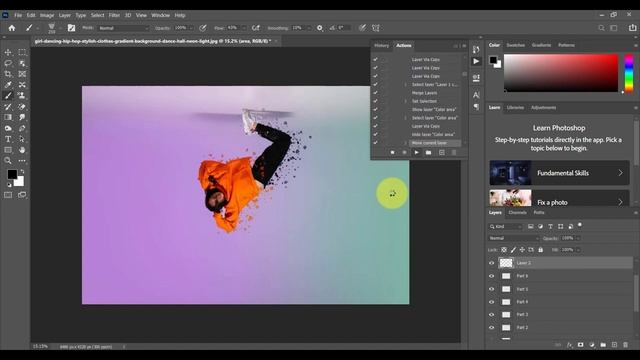This screenshot has width=640, height=360.
Task: Add a layer style fx icon
Action: pyautogui.click(x=569, y=345)
